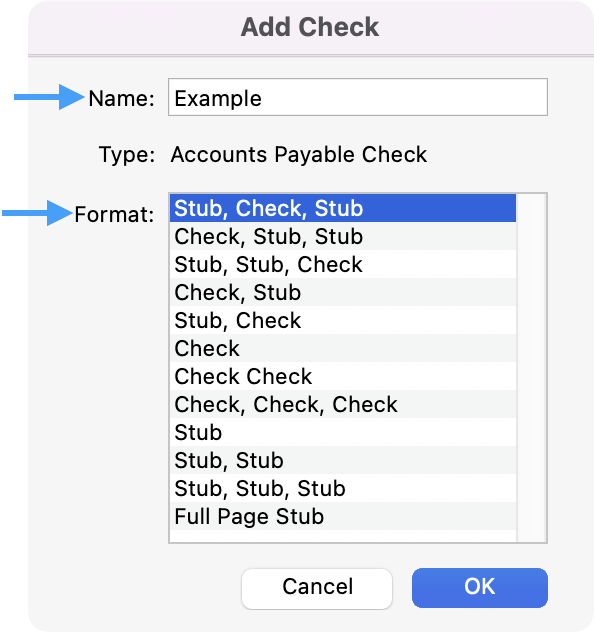The image size is (594, 632).
Task: Click the Add Check dialog title
Action: (x=309, y=27)
